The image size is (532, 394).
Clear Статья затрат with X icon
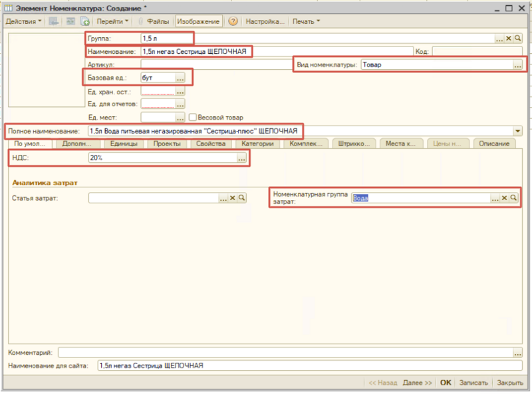tap(232, 198)
